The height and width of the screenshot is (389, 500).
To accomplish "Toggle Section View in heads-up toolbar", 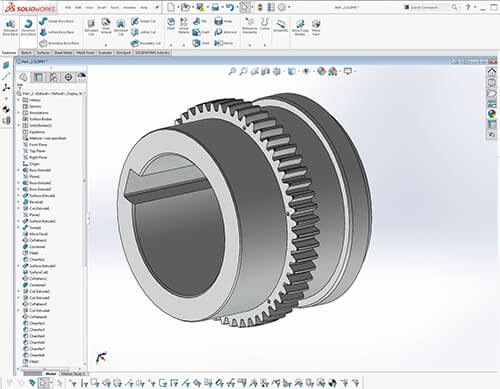I will point(265,71).
